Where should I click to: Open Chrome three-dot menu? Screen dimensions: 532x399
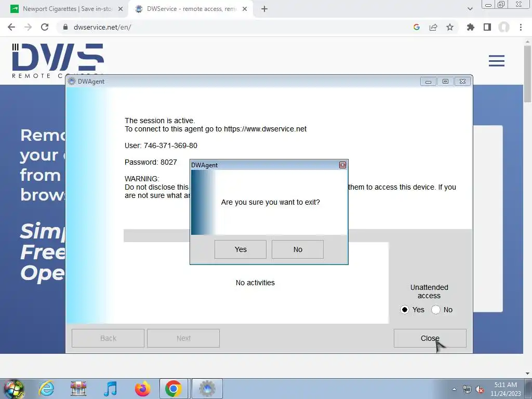[521, 27]
